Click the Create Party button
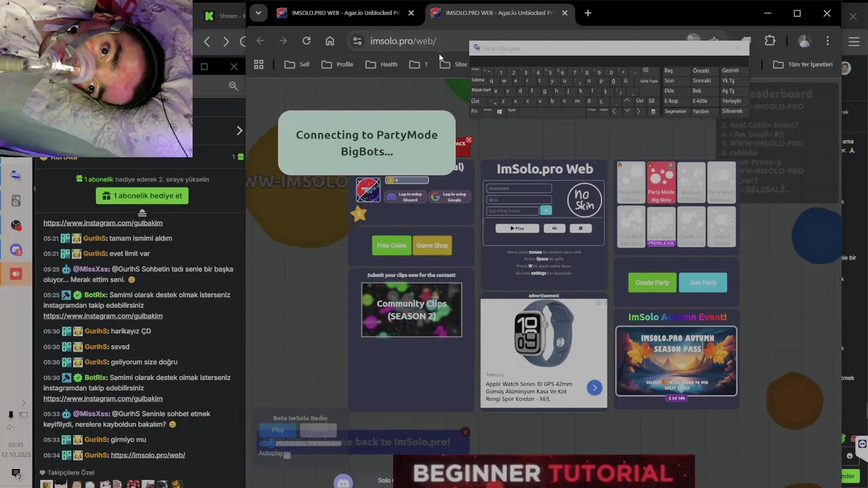 point(652,283)
